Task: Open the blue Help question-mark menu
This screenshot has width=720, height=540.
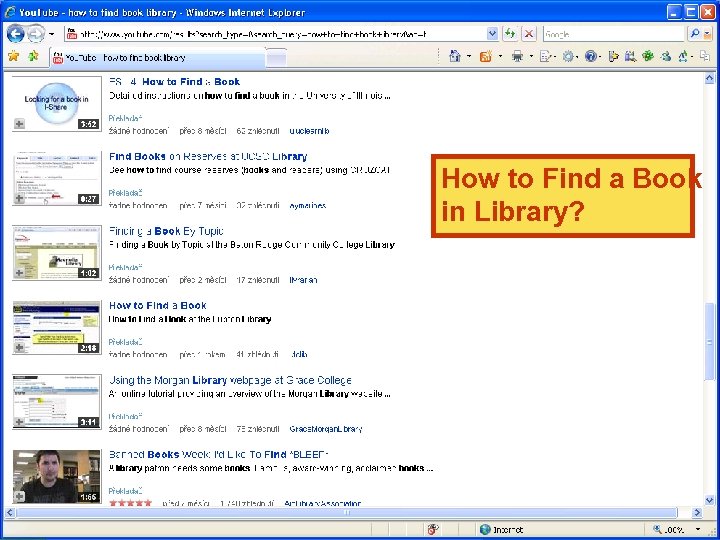Action: [592, 56]
